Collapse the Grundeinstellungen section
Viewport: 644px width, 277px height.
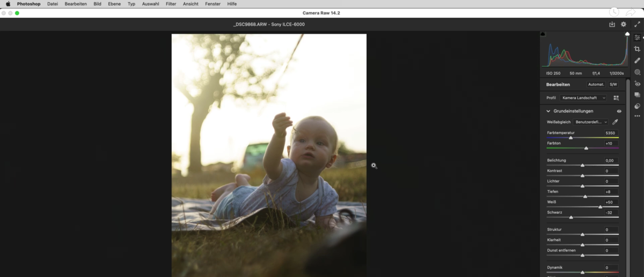[x=548, y=111]
